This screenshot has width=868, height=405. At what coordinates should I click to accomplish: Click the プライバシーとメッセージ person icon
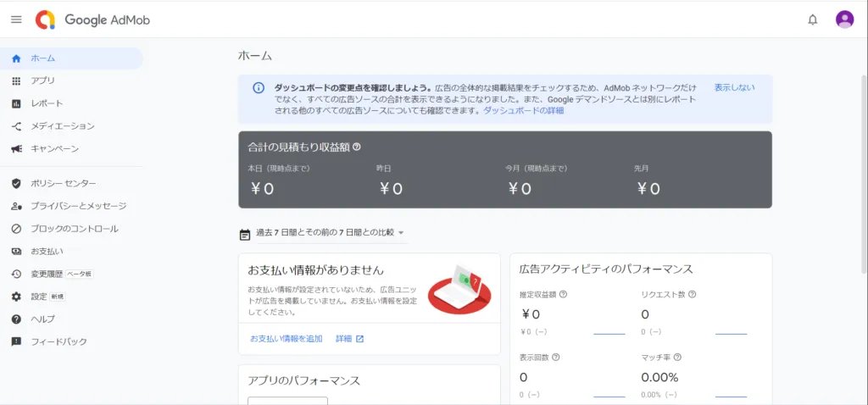click(x=16, y=206)
